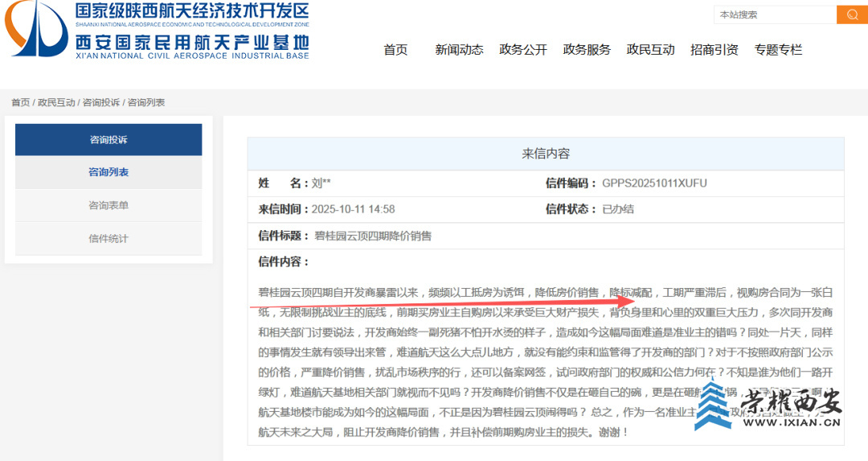Click the orange search magnifier button
Viewport: 868px width, 461px height.
pos(852,14)
